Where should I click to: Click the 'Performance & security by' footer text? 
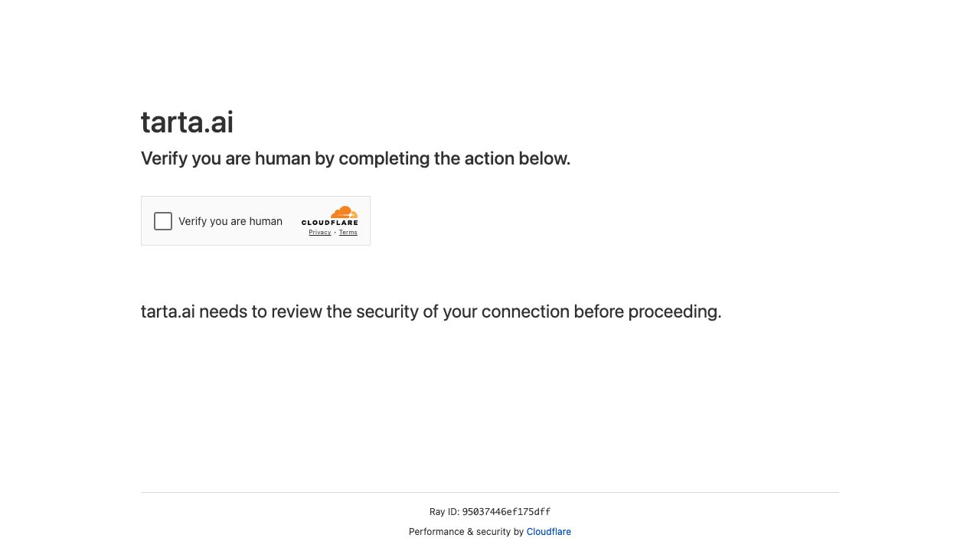tap(465, 532)
